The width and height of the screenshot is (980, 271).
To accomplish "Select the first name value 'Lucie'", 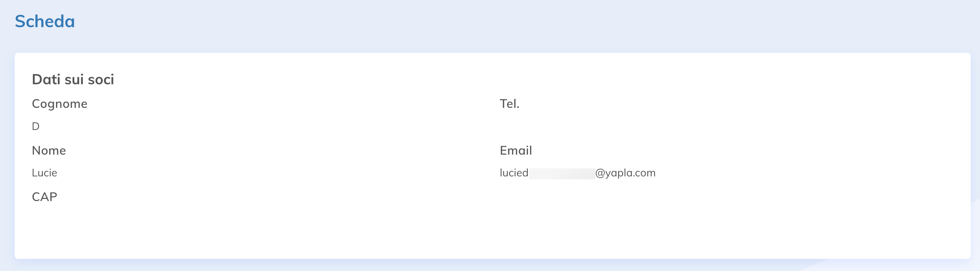I will coord(44,173).
